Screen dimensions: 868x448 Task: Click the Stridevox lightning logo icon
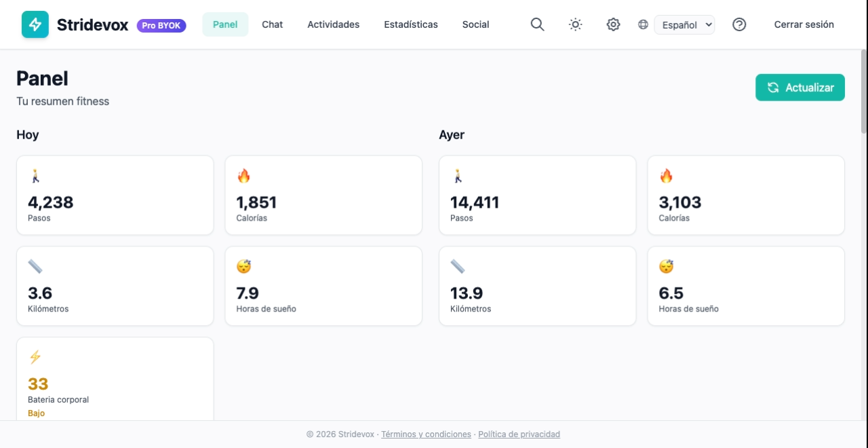click(x=35, y=24)
